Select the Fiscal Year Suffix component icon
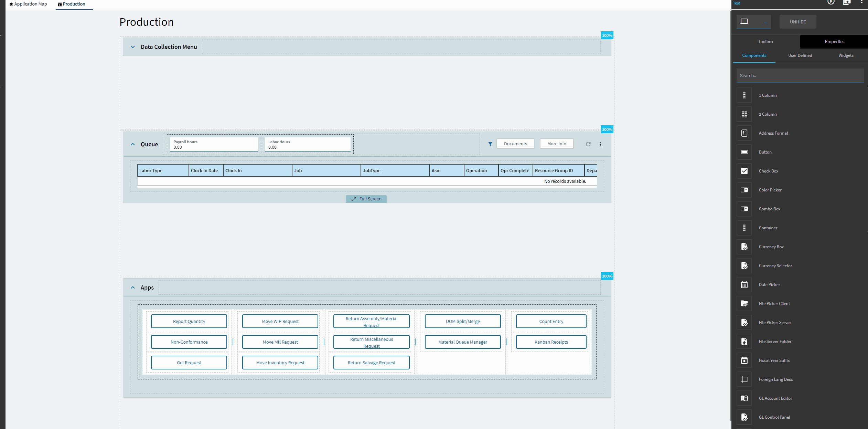Screen dimensions: 868x429 click(744, 360)
